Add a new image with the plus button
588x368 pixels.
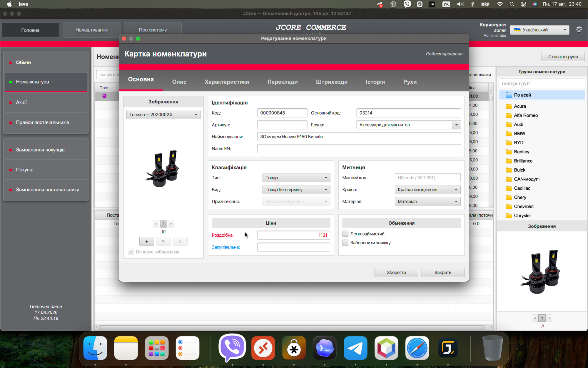coord(146,241)
